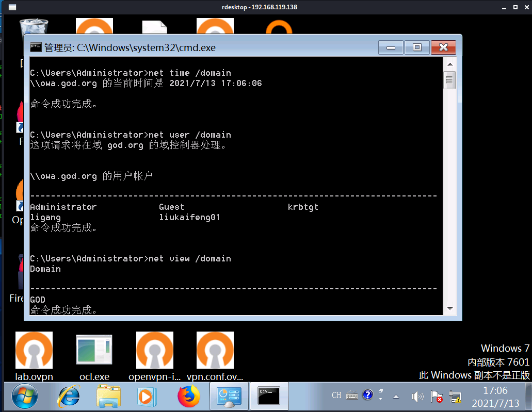Click the cmd scrollbar up arrow
The width and height of the screenshot is (532, 412).
[450, 64]
